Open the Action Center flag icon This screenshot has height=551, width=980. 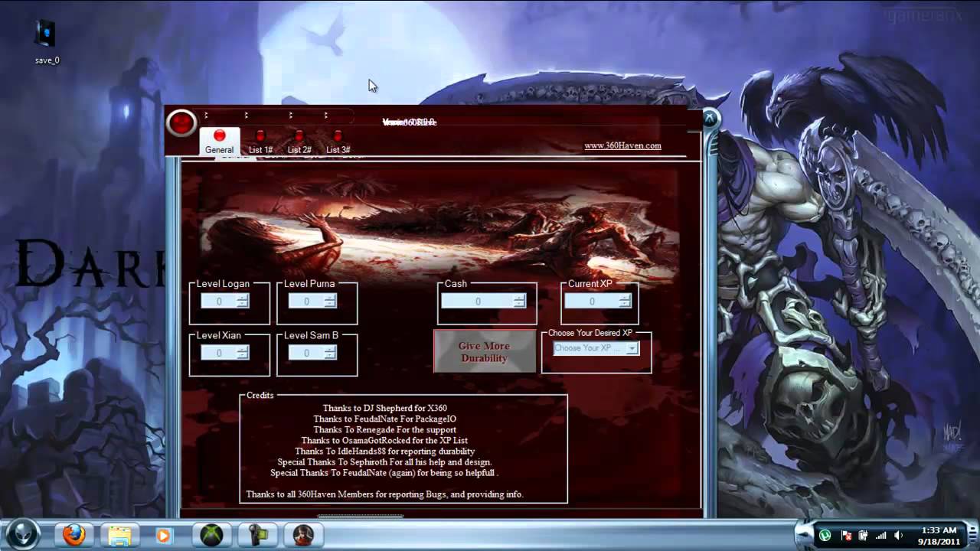click(847, 536)
